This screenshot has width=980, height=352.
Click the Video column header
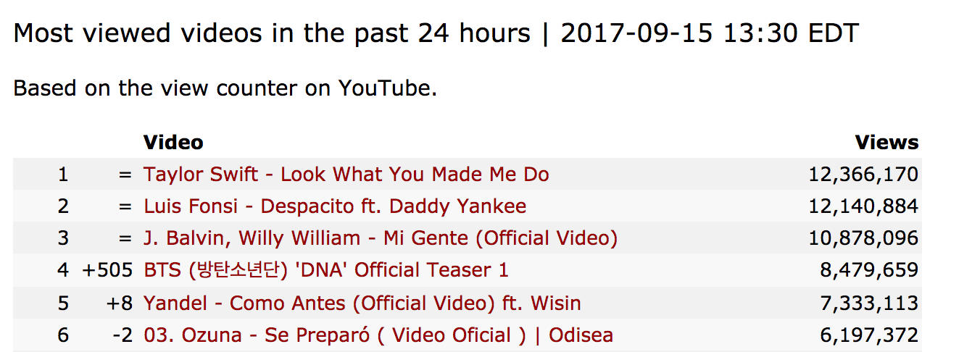coord(173,142)
